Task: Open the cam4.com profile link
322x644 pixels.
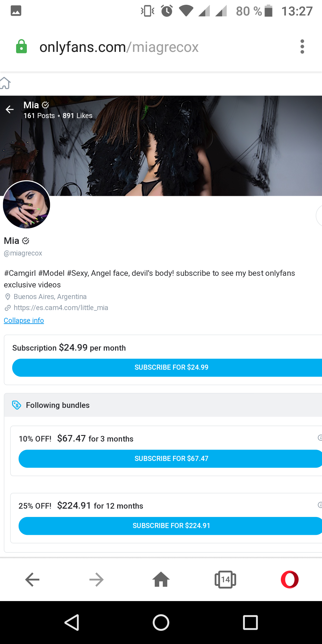Action: click(x=61, y=308)
